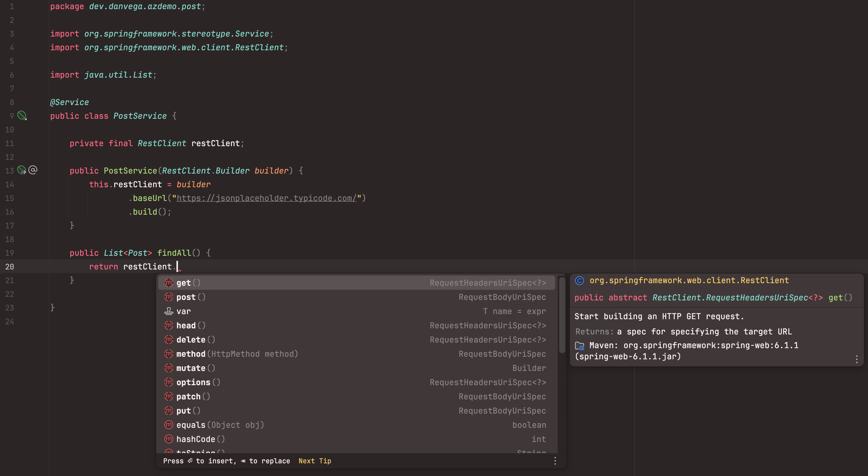
Task: Click the import of stereotype.Service on line 3
Action: click(x=162, y=34)
